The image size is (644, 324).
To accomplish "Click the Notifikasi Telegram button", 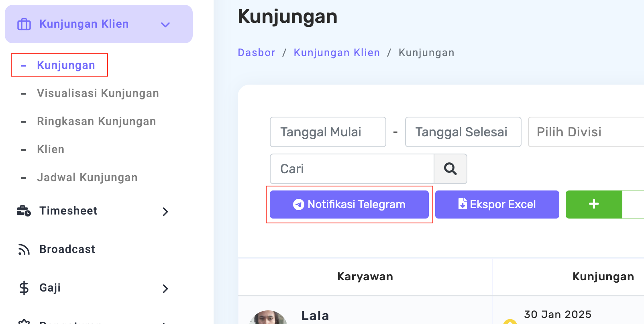I will click(x=349, y=205).
